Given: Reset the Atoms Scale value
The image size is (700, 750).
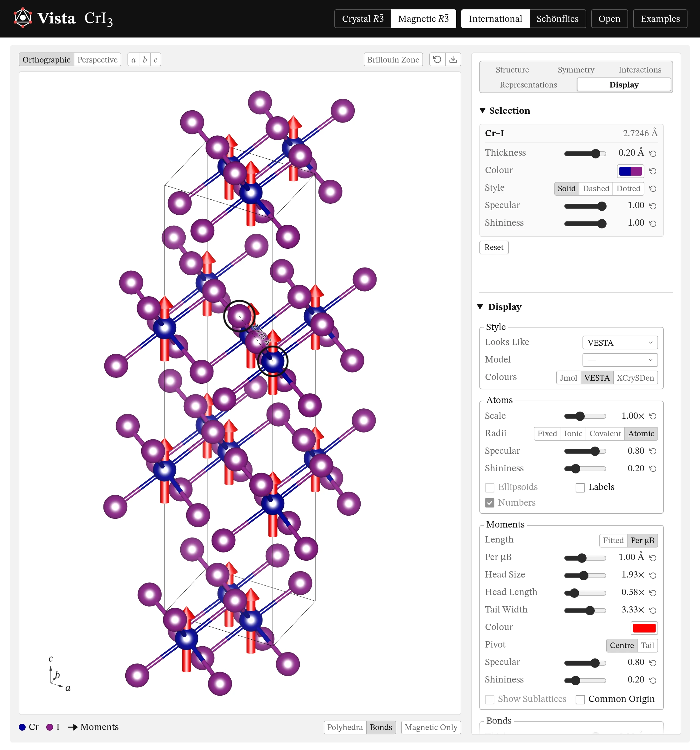Looking at the screenshot, I should coord(653,416).
